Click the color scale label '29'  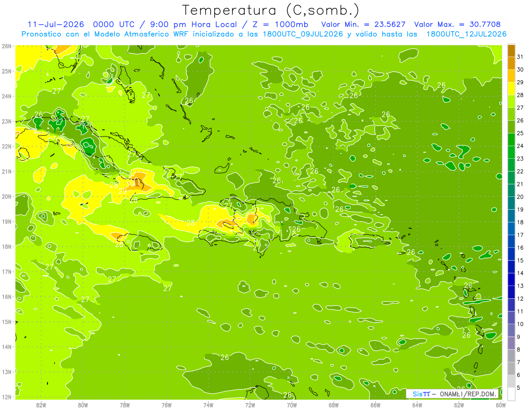(x=520, y=82)
